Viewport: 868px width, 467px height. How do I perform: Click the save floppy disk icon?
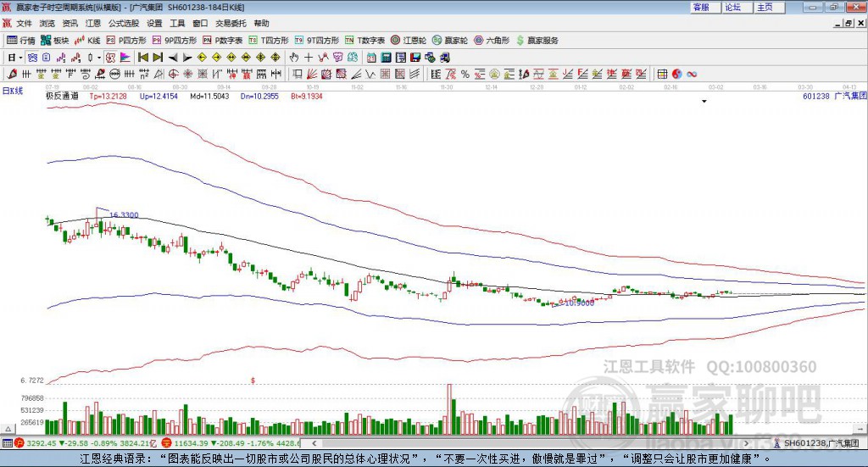click(x=415, y=58)
